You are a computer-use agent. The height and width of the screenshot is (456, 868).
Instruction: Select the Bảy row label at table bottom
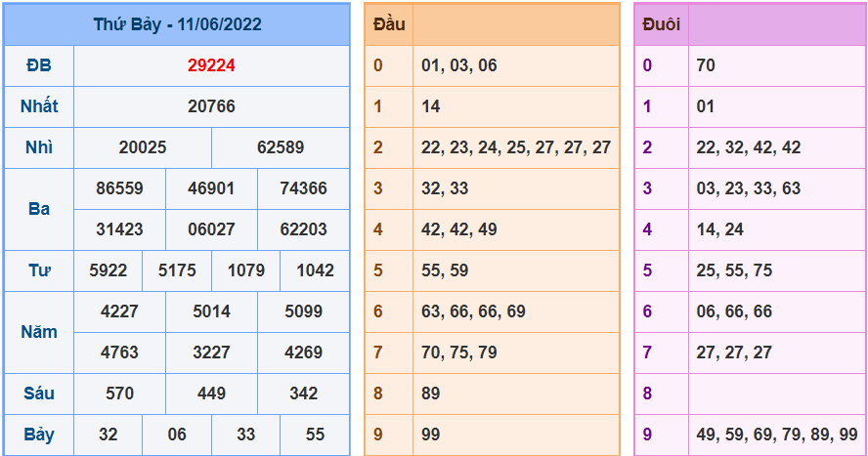[x=39, y=435]
